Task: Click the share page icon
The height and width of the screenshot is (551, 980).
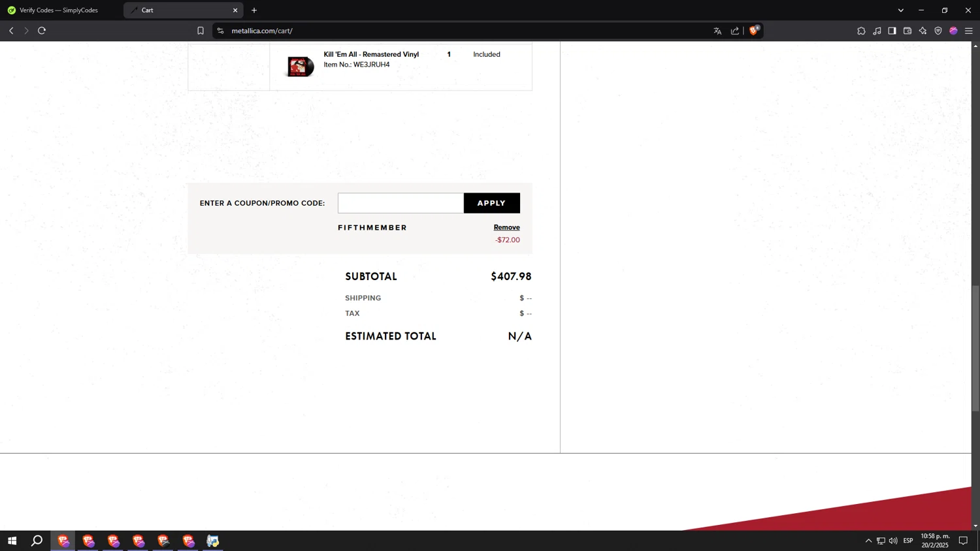Action: click(x=735, y=31)
